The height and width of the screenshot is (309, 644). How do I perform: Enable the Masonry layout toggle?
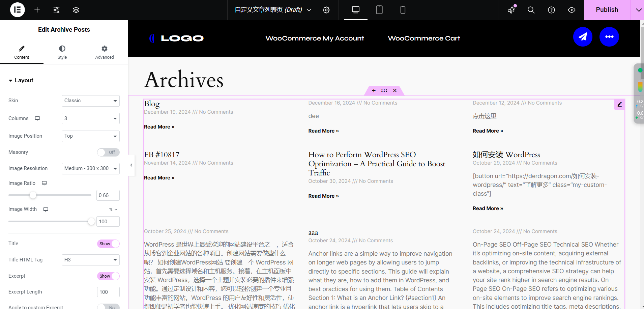pyautogui.click(x=108, y=152)
